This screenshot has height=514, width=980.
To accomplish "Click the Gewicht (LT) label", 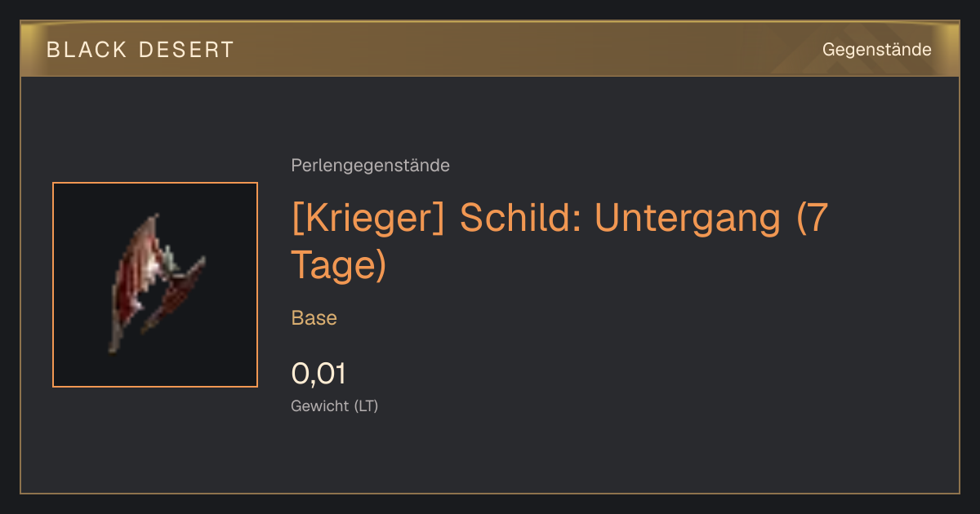I will pyautogui.click(x=335, y=405).
